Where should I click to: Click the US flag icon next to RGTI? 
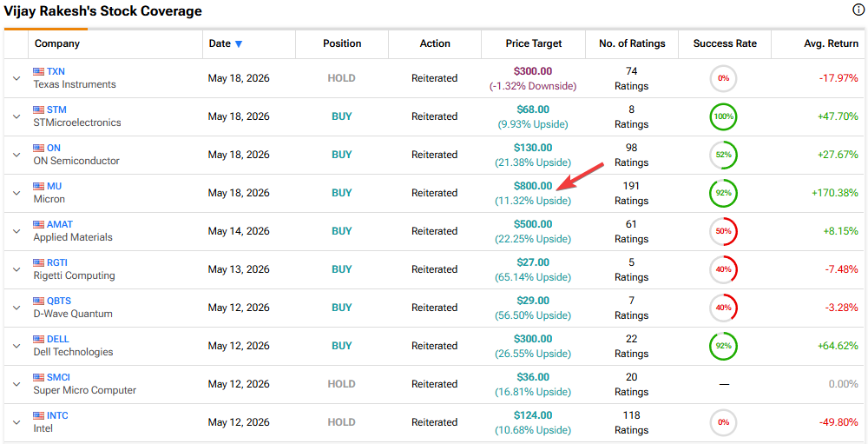tap(38, 262)
